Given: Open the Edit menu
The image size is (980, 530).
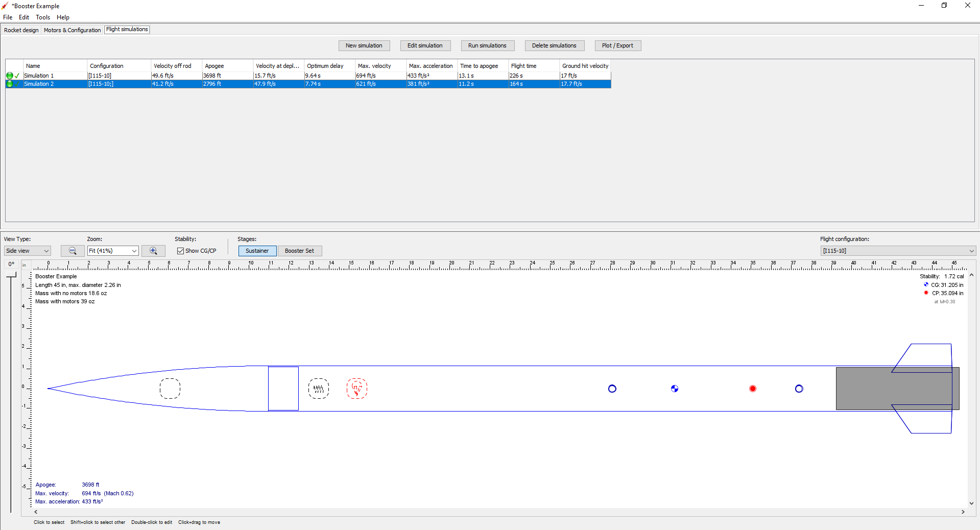Looking at the screenshot, I should point(24,17).
